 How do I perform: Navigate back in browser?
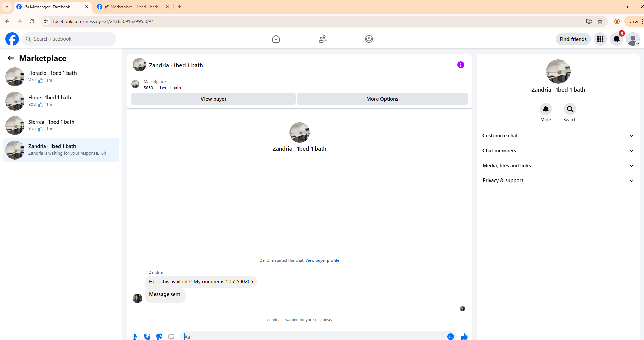[x=7, y=21]
